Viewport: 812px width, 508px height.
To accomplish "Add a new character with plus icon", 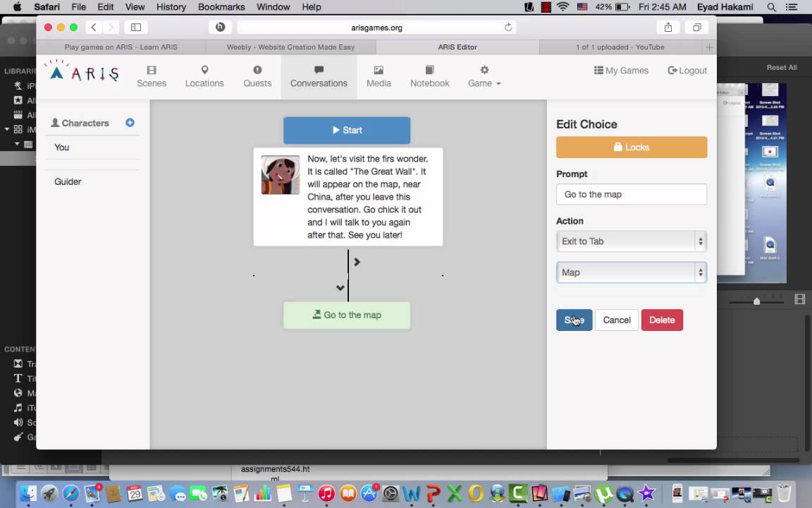I will 130,122.
